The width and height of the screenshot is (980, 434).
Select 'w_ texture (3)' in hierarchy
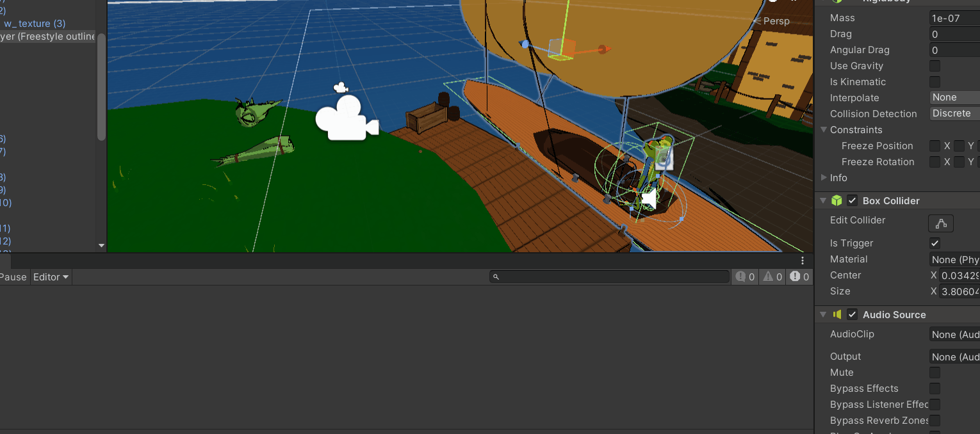[35, 24]
